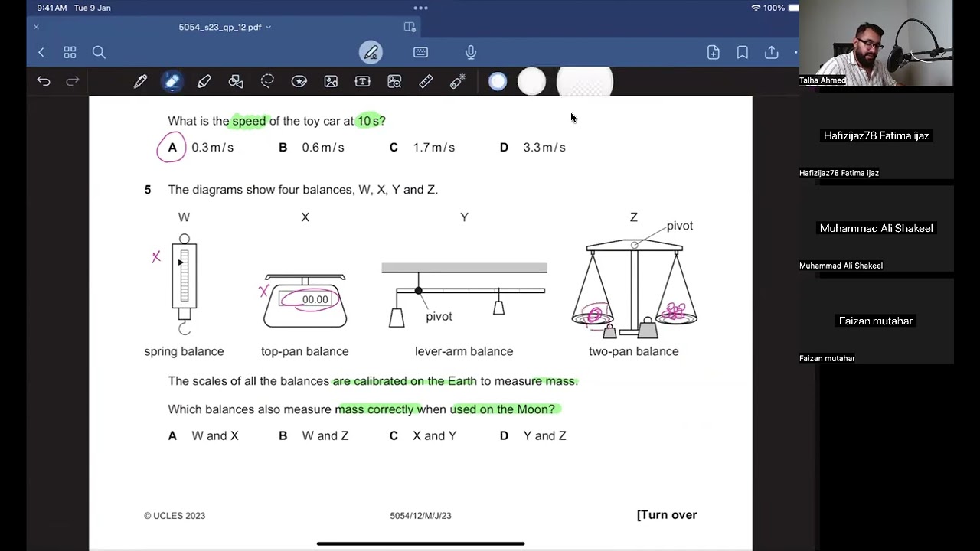Screen dimensions: 980x551
Task: Undo the last stroke
Action: pos(44,81)
